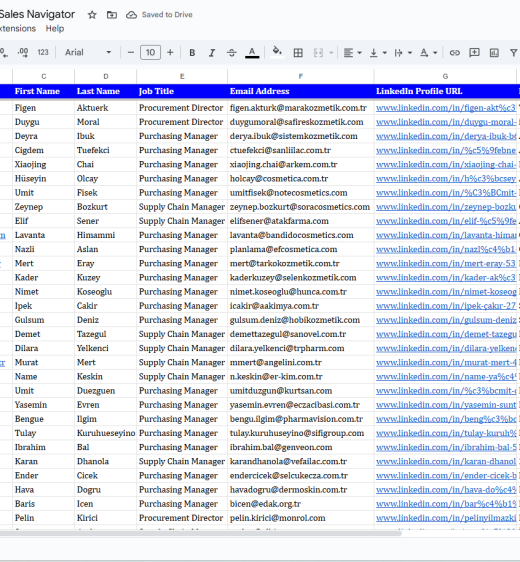Open Mert Eray's LinkedIn profile link
The image size is (520, 562).
pyautogui.click(x=445, y=263)
